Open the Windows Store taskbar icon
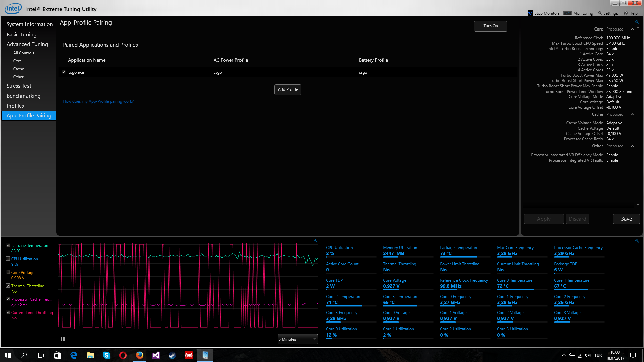This screenshot has width=644, height=362. point(57,355)
